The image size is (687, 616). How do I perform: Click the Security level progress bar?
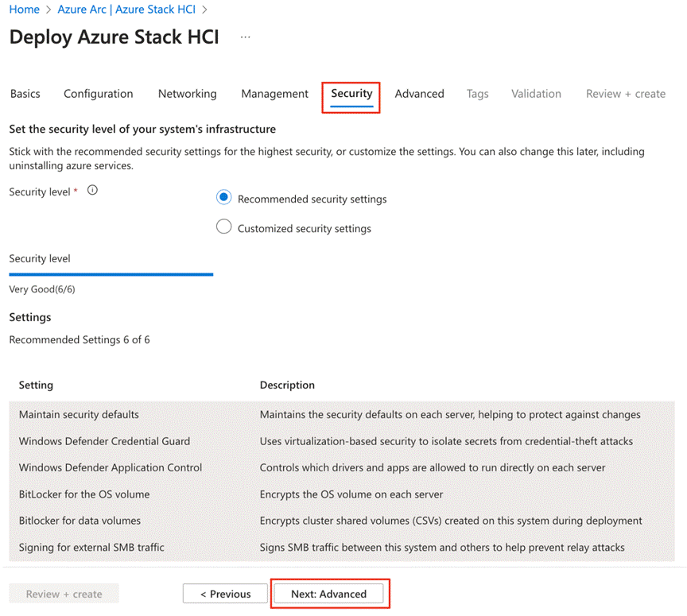(x=111, y=274)
